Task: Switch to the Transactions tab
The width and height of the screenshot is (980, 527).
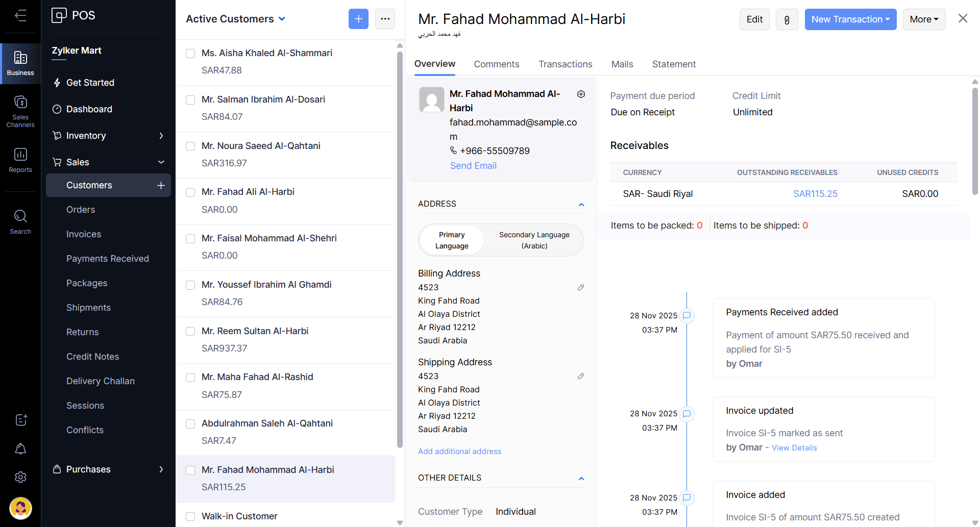Action: [x=565, y=64]
